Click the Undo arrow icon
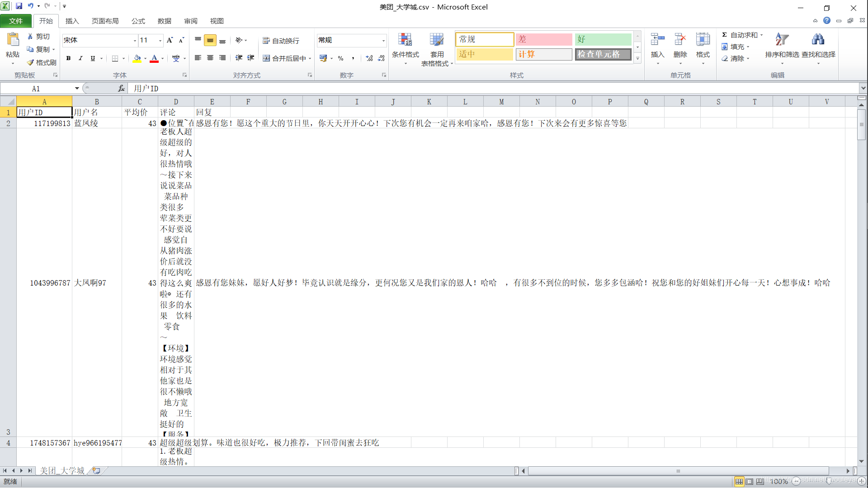 pos(30,6)
